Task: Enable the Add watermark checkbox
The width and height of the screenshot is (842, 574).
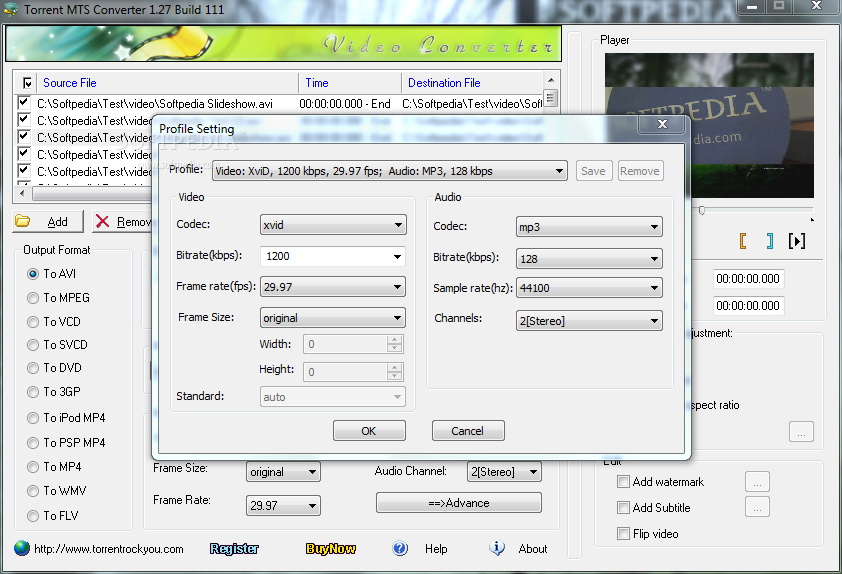Action: pyautogui.click(x=623, y=482)
